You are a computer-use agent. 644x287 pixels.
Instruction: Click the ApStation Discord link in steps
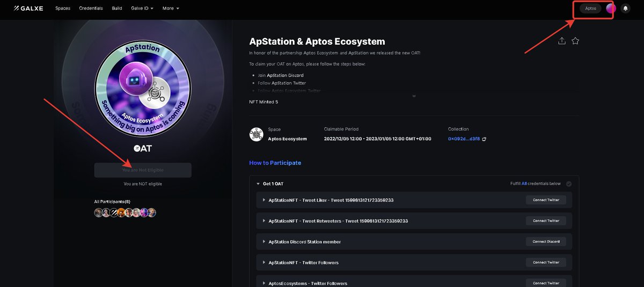pos(285,75)
